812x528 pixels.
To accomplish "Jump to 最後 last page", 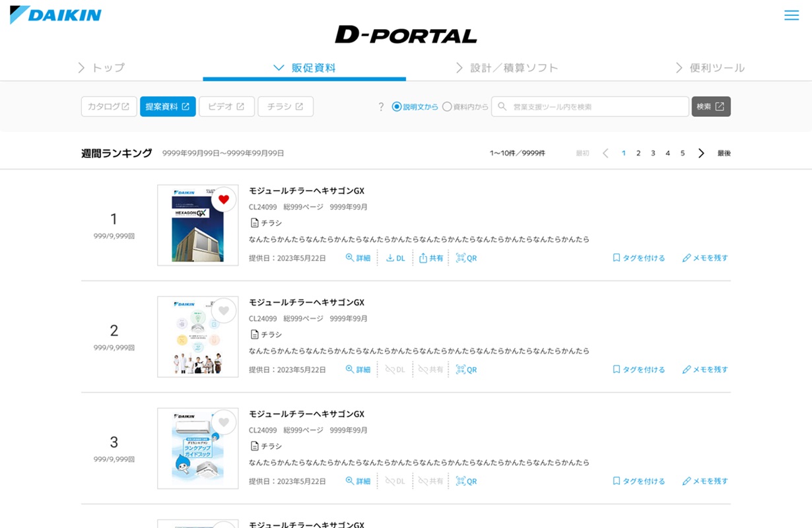I will (x=724, y=153).
